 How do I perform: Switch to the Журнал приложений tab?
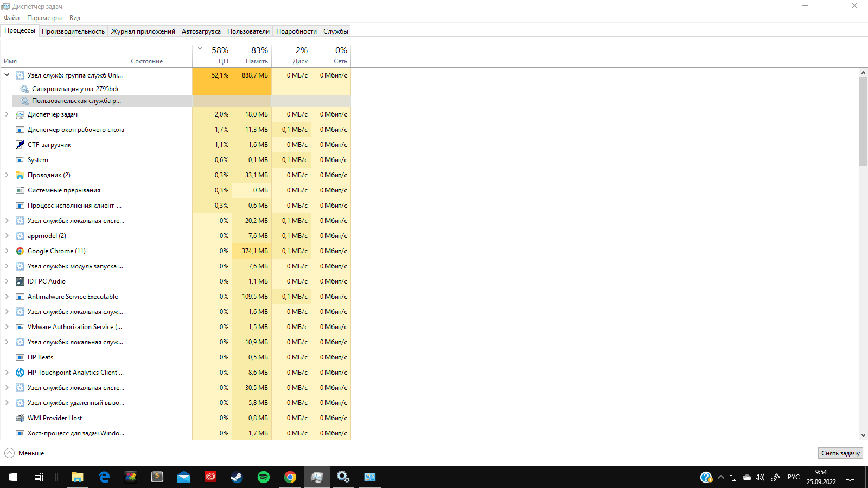143,31
